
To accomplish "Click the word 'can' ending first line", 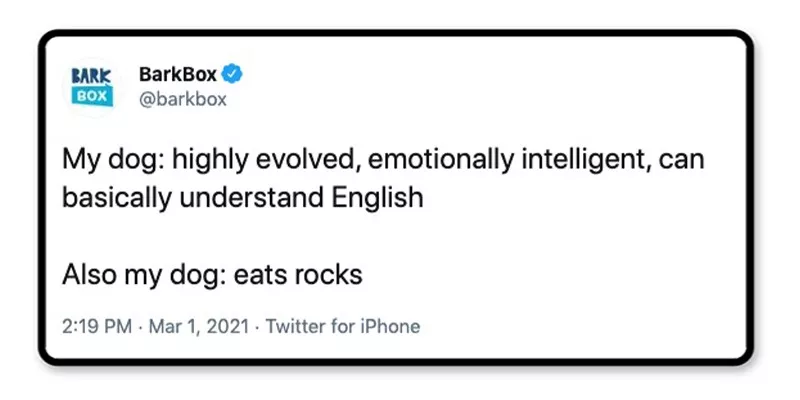I will click(681, 161).
